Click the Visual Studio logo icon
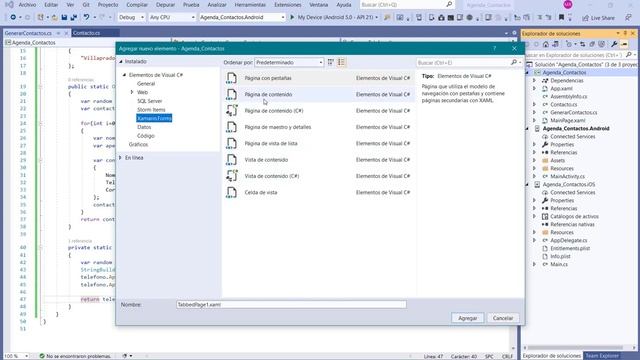The height and width of the screenshot is (360, 640). (9, 4)
